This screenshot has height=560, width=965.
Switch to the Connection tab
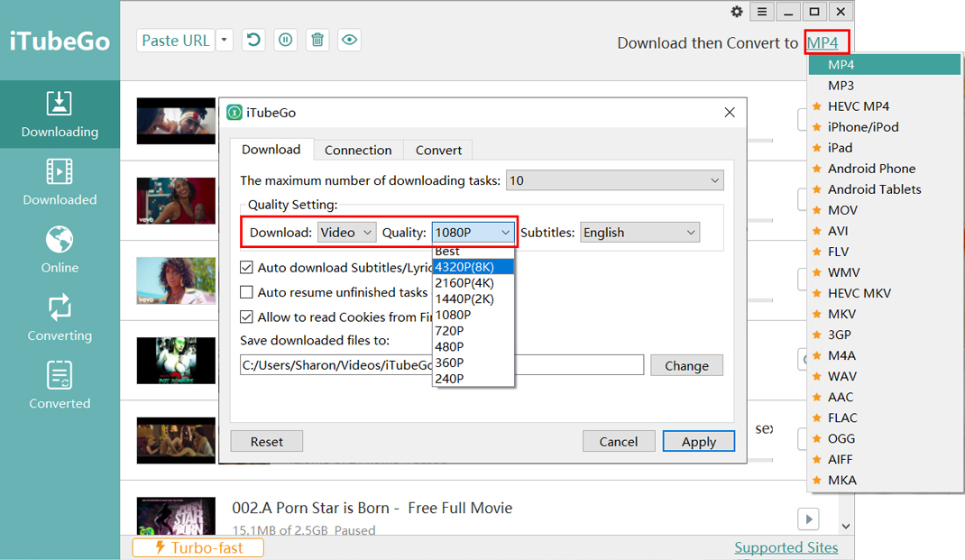358,151
